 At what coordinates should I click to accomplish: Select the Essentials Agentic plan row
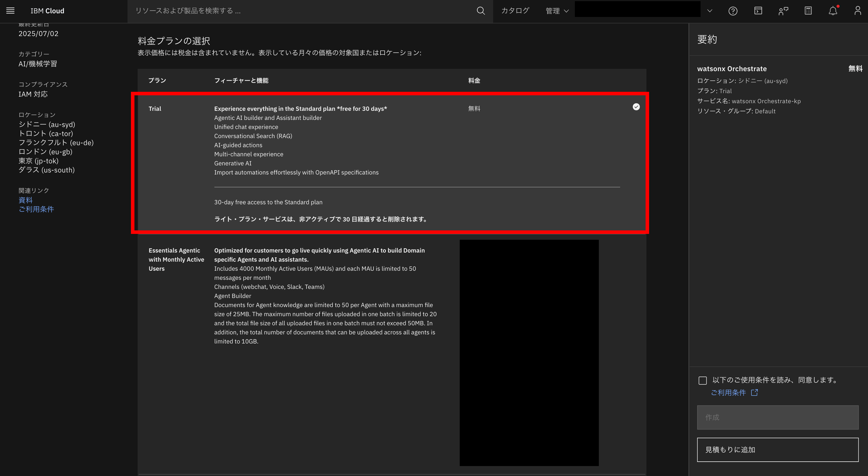click(176, 260)
